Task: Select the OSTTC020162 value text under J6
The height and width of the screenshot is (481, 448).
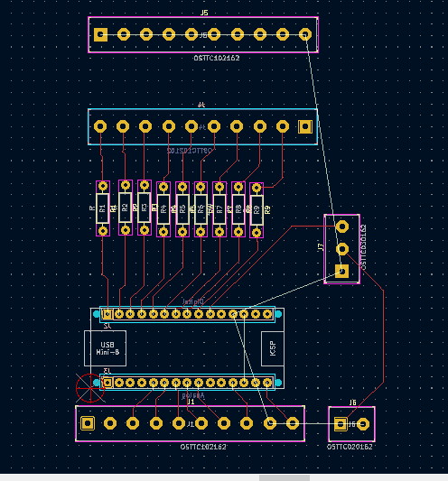Action: point(350,447)
